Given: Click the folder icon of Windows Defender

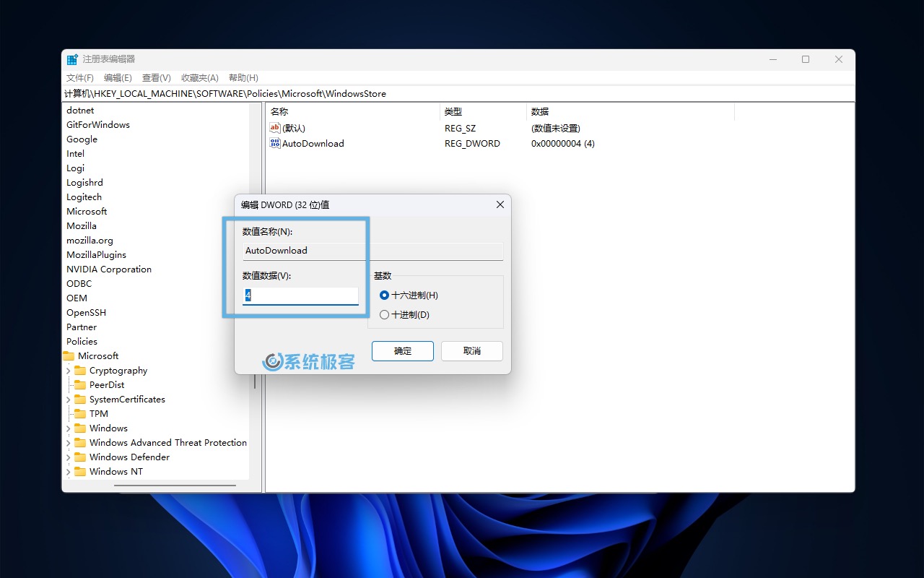Looking at the screenshot, I should [82, 457].
